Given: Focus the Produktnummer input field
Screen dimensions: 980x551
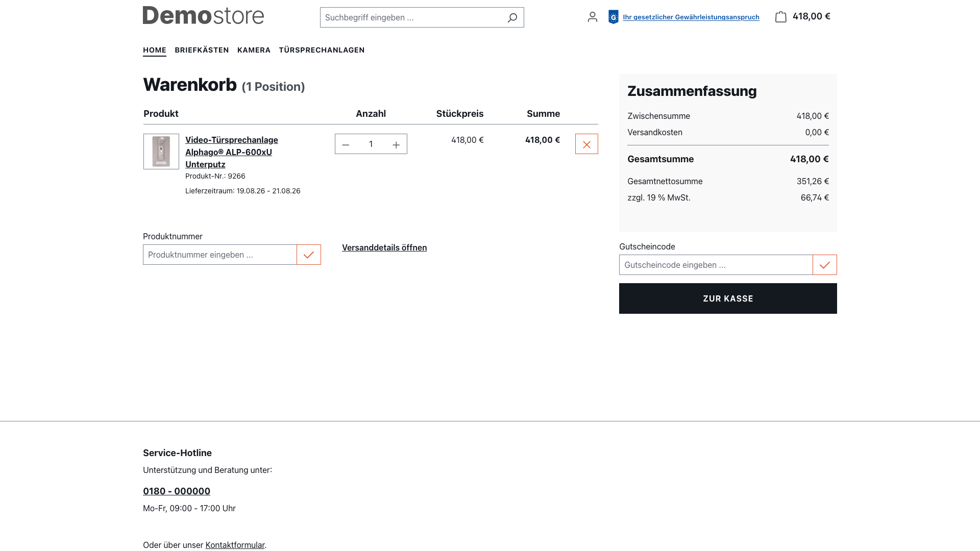Looking at the screenshot, I should pos(220,255).
